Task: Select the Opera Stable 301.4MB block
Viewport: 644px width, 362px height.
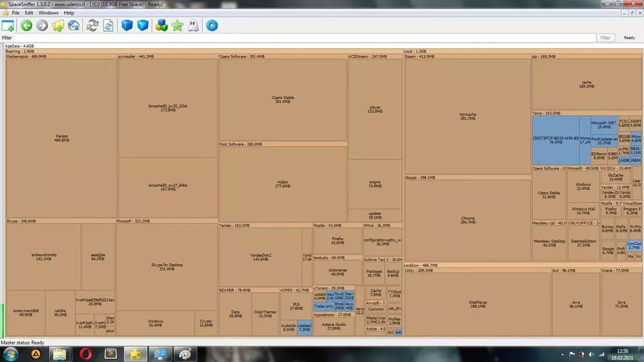Action: (x=282, y=100)
